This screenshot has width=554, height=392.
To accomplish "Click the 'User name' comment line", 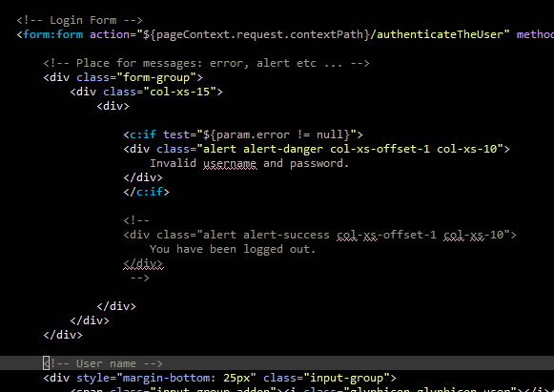I will click(x=103, y=363).
